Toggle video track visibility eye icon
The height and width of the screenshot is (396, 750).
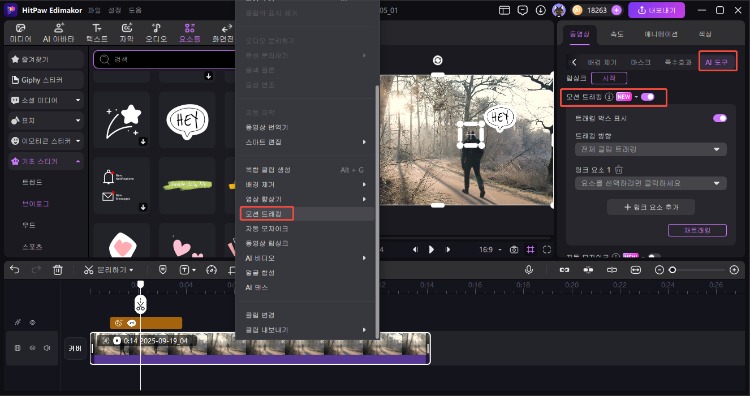click(x=33, y=348)
